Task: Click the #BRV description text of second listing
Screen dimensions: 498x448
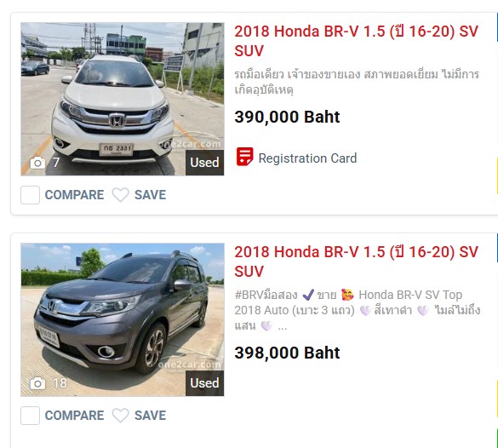Action: point(358,310)
